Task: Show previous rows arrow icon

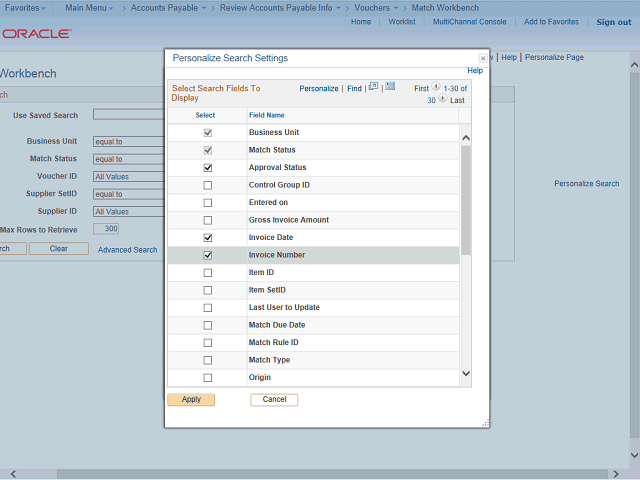Action: pos(436,87)
